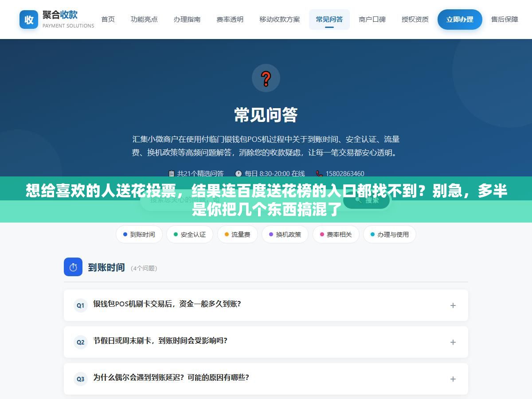
Task: Click the FAQ search input field
Action: point(241,200)
